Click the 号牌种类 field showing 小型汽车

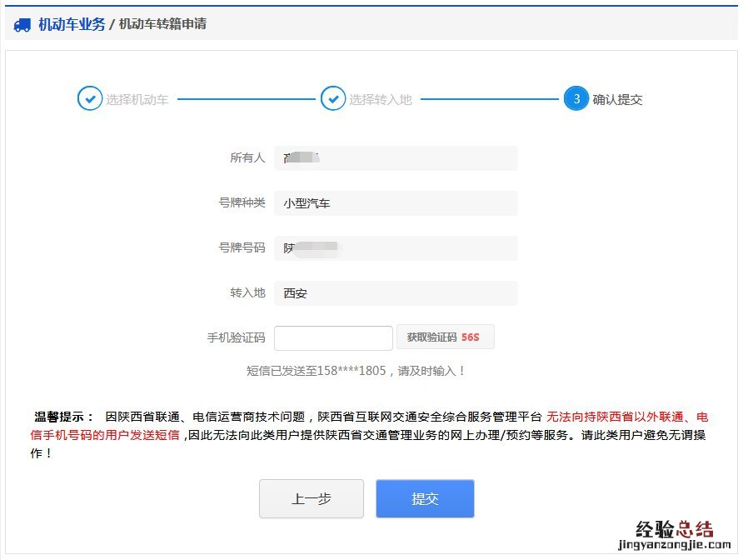396,202
